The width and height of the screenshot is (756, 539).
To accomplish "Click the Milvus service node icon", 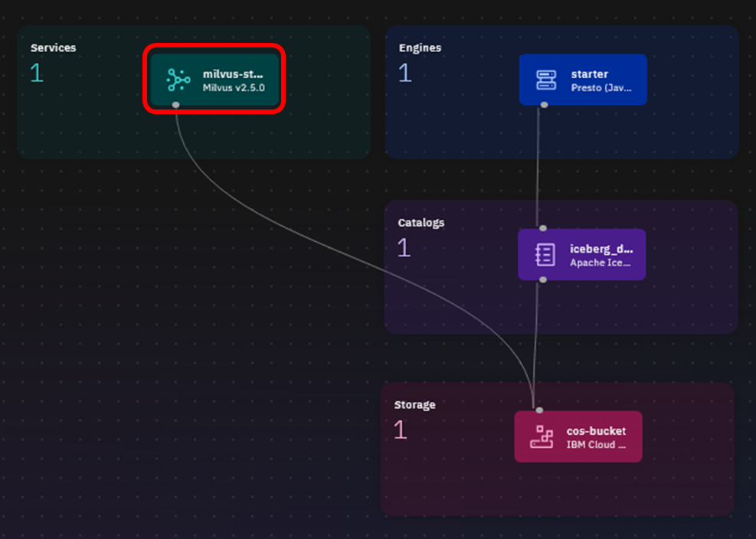I will (178, 80).
